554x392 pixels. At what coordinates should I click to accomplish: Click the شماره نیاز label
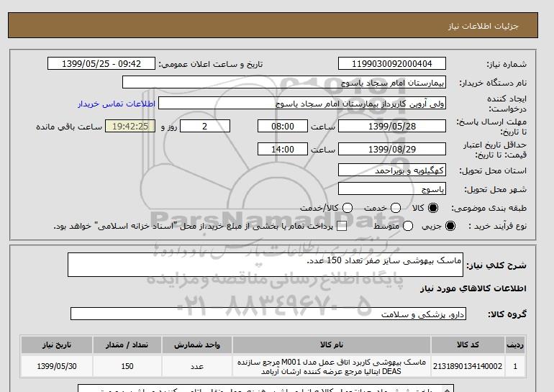pos(507,64)
